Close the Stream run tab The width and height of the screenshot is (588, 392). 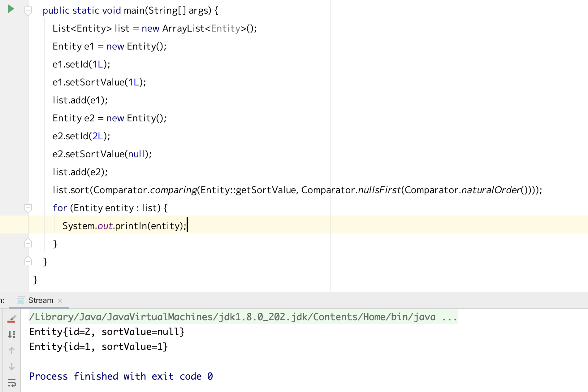[x=60, y=301]
